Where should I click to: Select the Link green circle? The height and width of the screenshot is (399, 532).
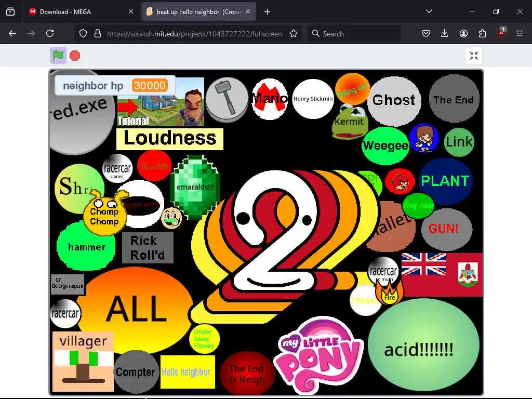tap(459, 142)
